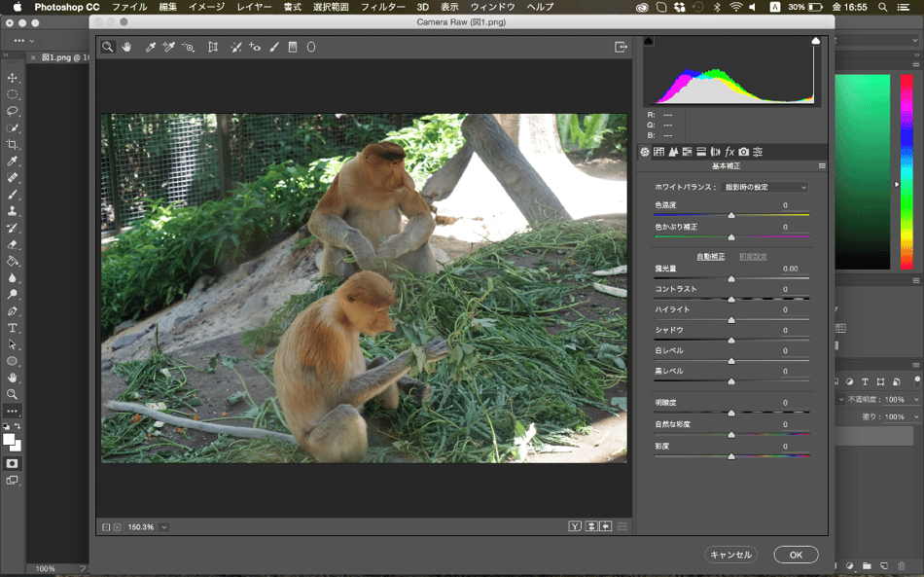924x577 pixels.
Task: Pick the White Balance eyedropper tool
Action: 151,47
